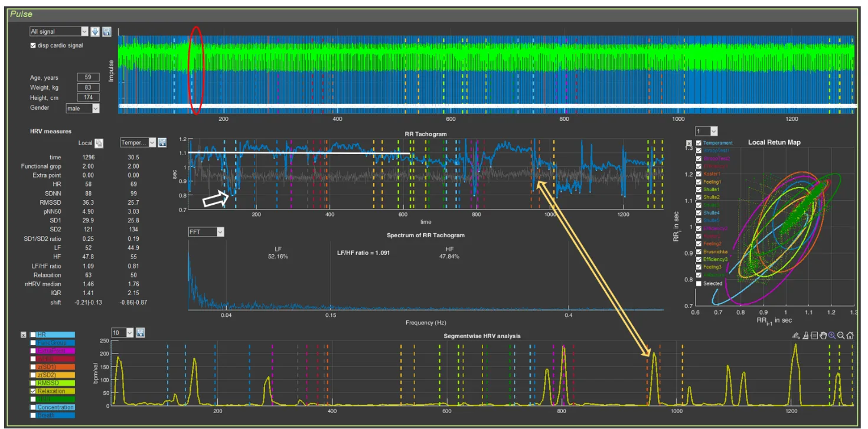This screenshot has width=868, height=429.
Task: Close the Local Return Map legend with the x
Action: point(688,143)
